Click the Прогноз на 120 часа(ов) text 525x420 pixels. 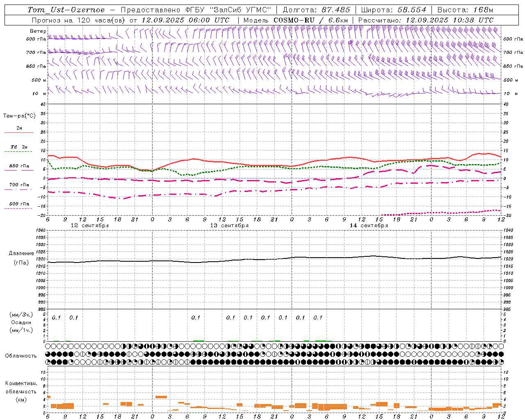coord(79,20)
